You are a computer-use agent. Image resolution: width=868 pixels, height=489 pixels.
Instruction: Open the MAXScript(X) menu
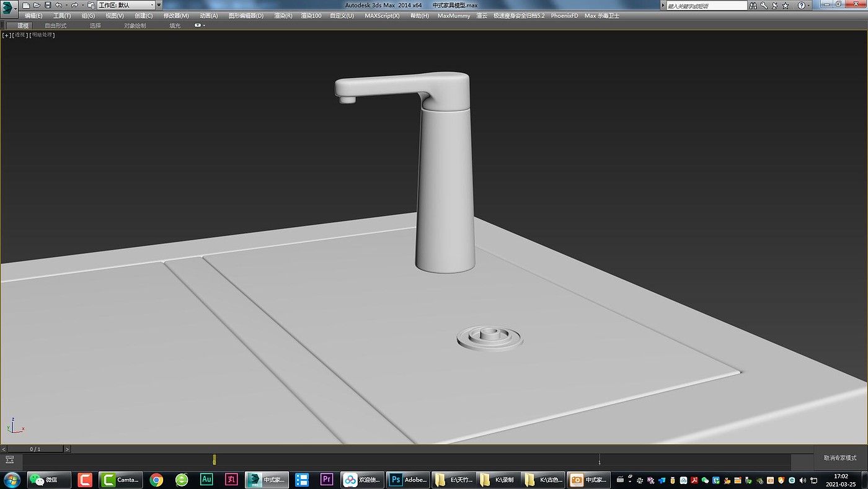[382, 16]
